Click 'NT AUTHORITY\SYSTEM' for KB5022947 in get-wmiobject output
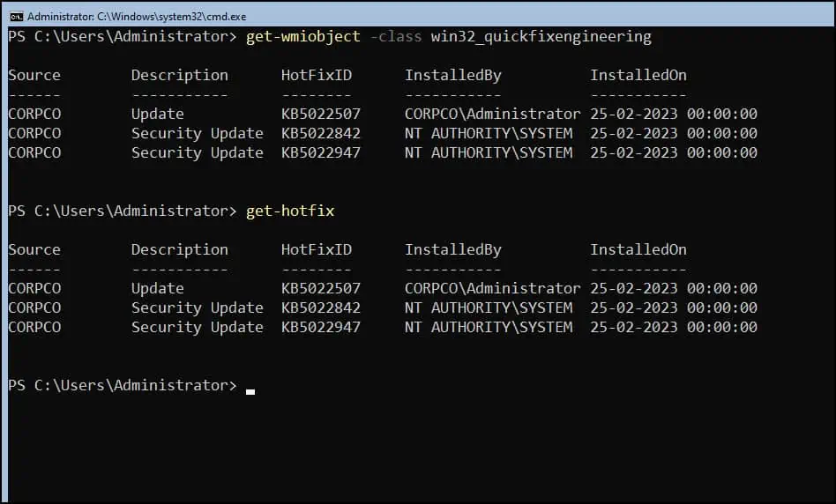Image resolution: width=836 pixels, height=504 pixels. pos(489,153)
